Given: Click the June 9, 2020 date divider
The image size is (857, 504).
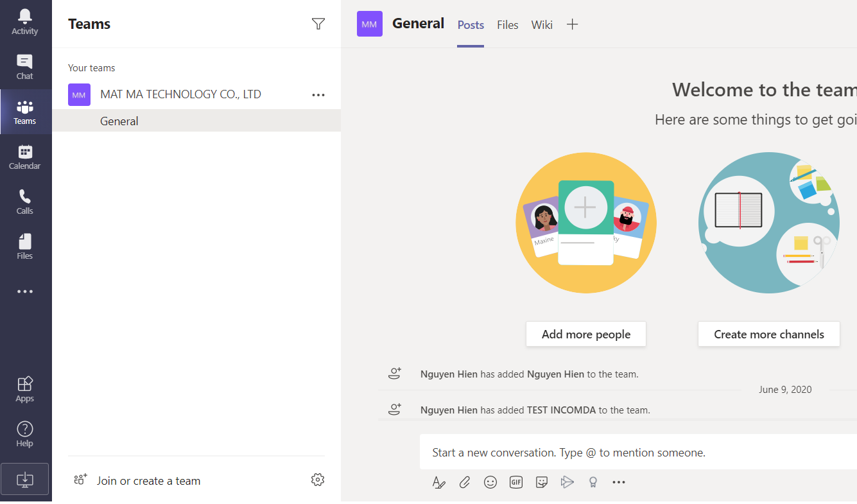Looking at the screenshot, I should point(785,390).
